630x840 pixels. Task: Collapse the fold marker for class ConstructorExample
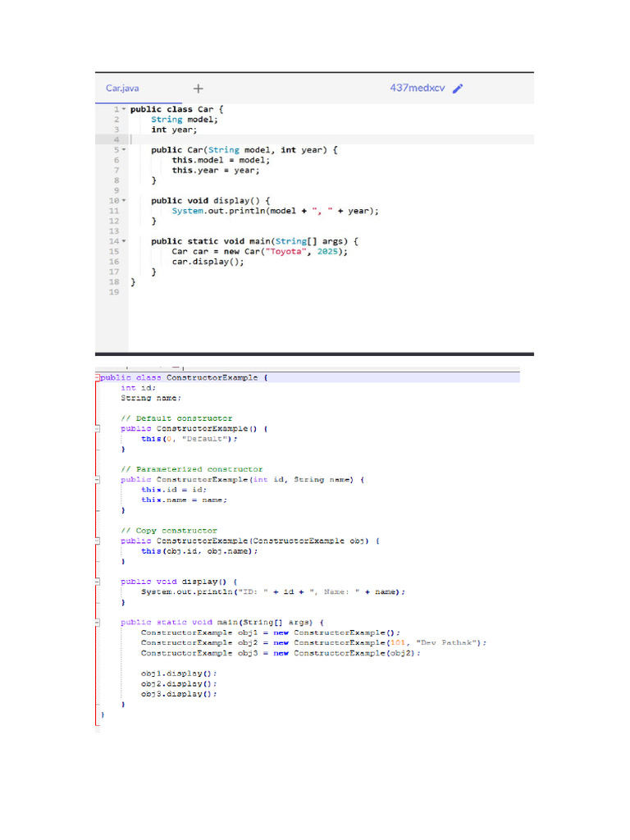click(98, 377)
